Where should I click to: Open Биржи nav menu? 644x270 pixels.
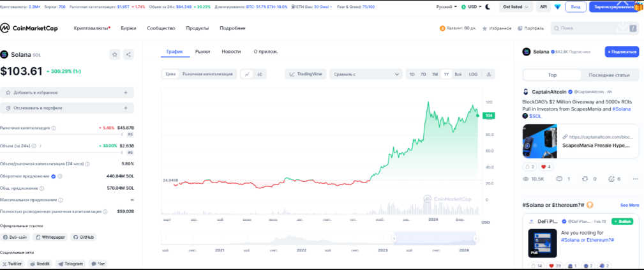point(128,28)
